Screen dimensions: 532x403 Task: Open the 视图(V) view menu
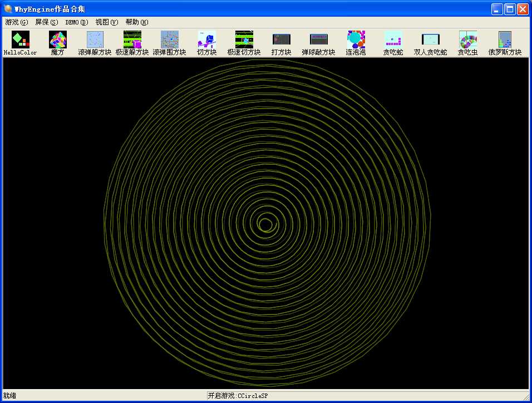pyautogui.click(x=107, y=22)
